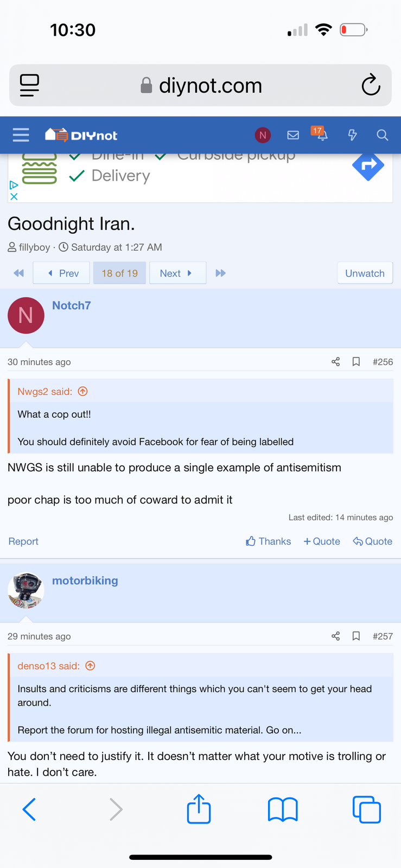The image size is (401, 868).
Task: Bookmark post #257
Action: pyautogui.click(x=356, y=636)
